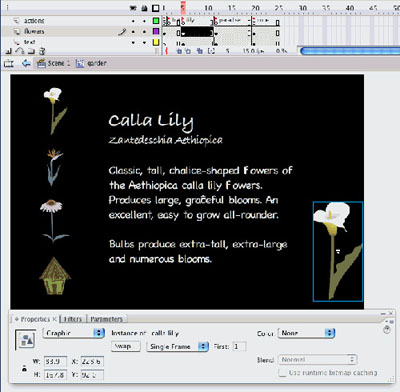Click the First frame input field

coord(239,346)
